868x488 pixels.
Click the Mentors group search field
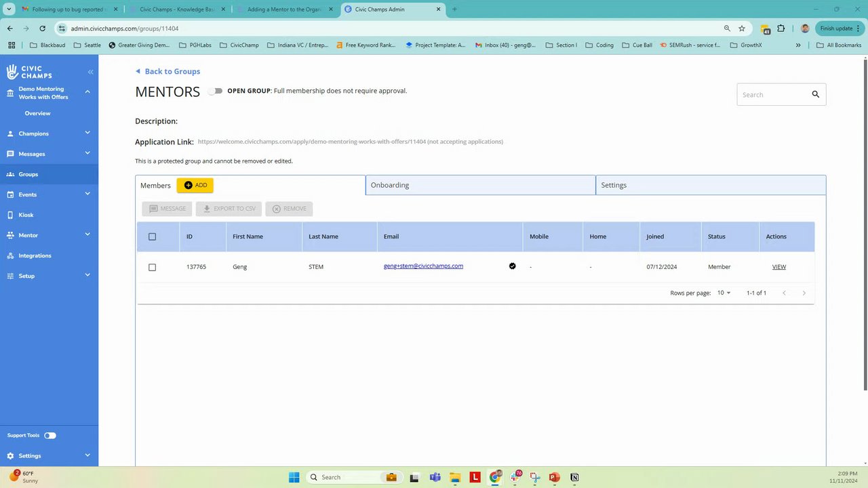click(781, 94)
